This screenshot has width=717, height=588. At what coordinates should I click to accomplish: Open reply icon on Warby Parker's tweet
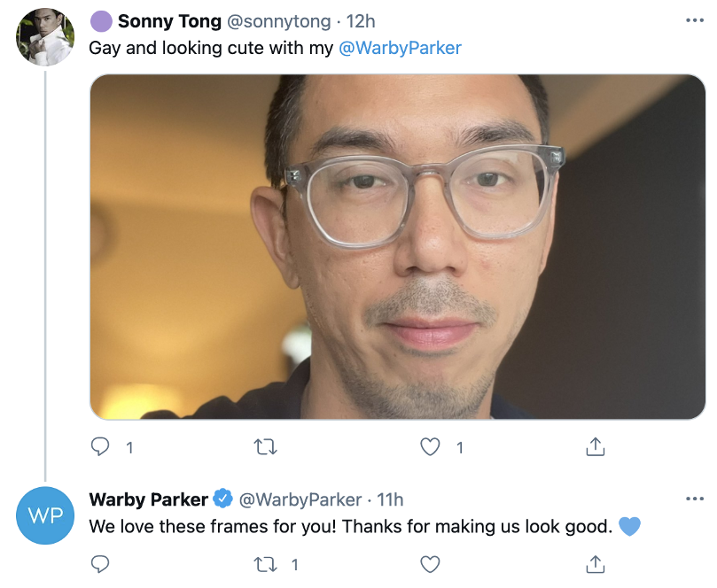100,564
